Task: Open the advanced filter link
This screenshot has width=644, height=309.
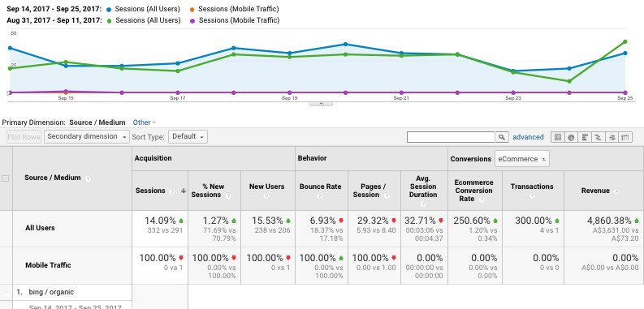Action: point(528,137)
